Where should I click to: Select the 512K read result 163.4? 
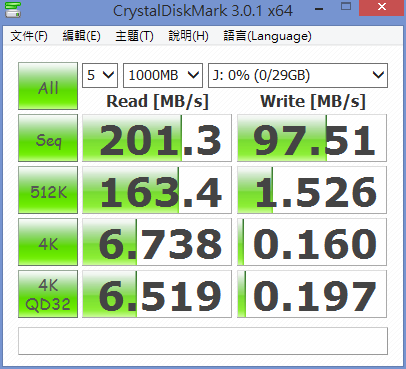[x=157, y=190]
